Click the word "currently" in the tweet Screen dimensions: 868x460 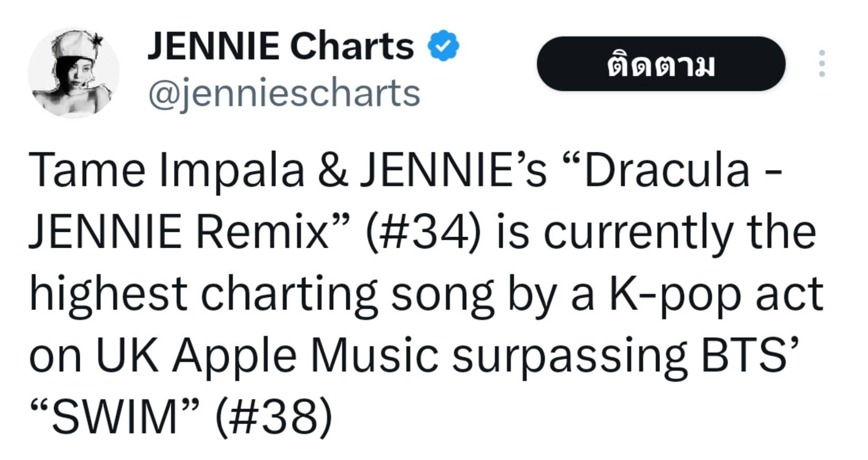[638, 232]
